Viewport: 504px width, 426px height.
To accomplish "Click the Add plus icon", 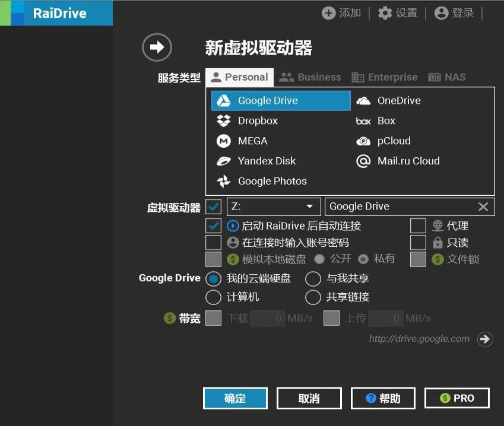I will point(328,13).
